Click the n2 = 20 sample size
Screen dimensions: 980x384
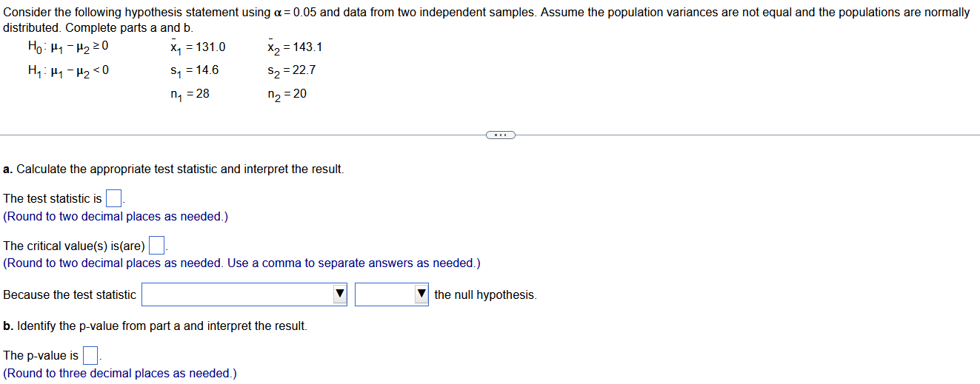click(x=287, y=94)
